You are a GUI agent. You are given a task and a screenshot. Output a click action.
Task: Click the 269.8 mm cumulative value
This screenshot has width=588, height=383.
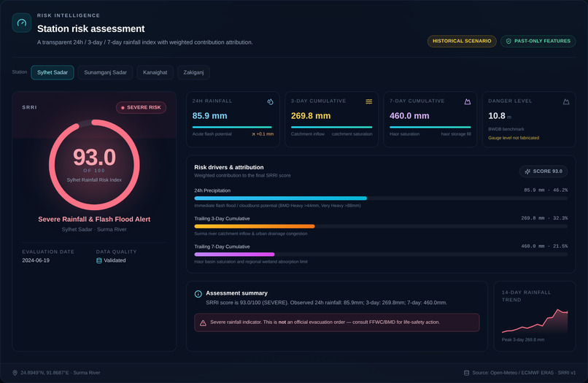click(311, 116)
